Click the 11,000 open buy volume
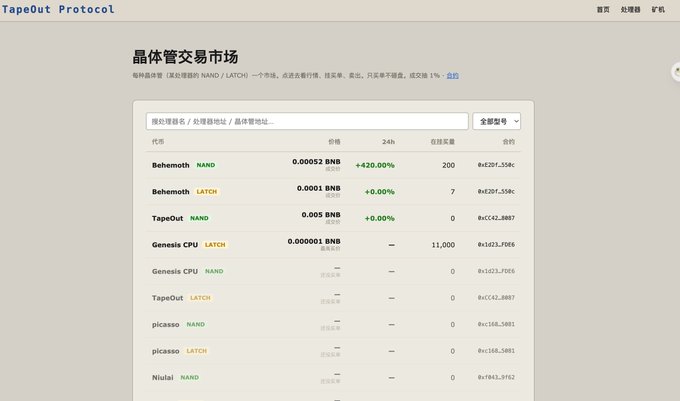Viewport: 680px width, 401px height. click(x=443, y=245)
